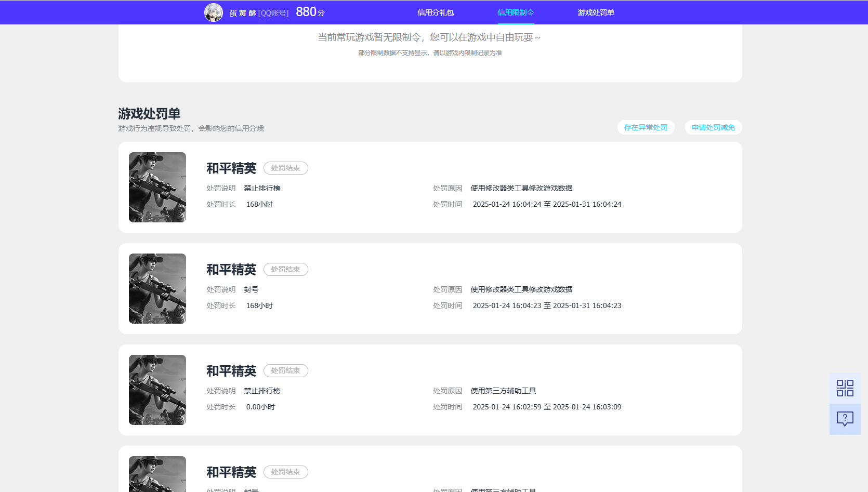Click the 存在异常处罚 button
The height and width of the screenshot is (492, 868).
pyautogui.click(x=646, y=127)
